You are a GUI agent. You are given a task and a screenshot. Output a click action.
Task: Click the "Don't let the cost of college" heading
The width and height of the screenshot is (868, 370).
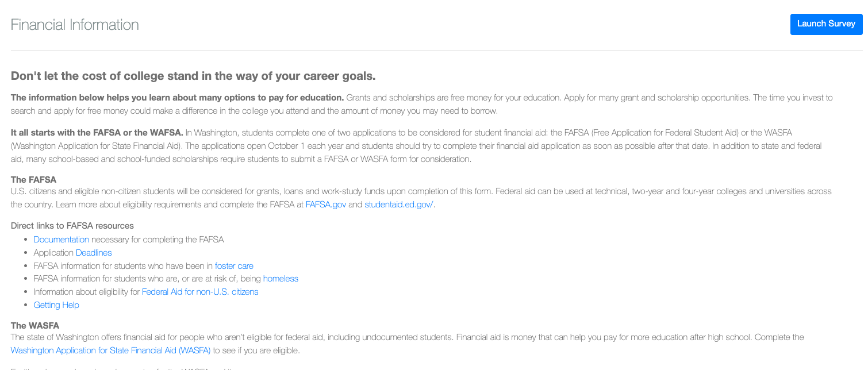tap(193, 76)
